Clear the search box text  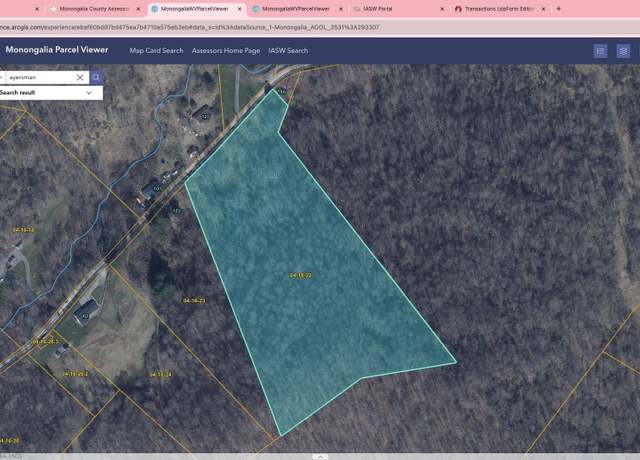[x=80, y=77]
